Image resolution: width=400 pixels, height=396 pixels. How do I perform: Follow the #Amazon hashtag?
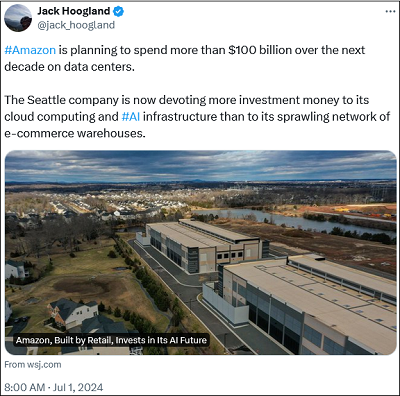(x=30, y=50)
